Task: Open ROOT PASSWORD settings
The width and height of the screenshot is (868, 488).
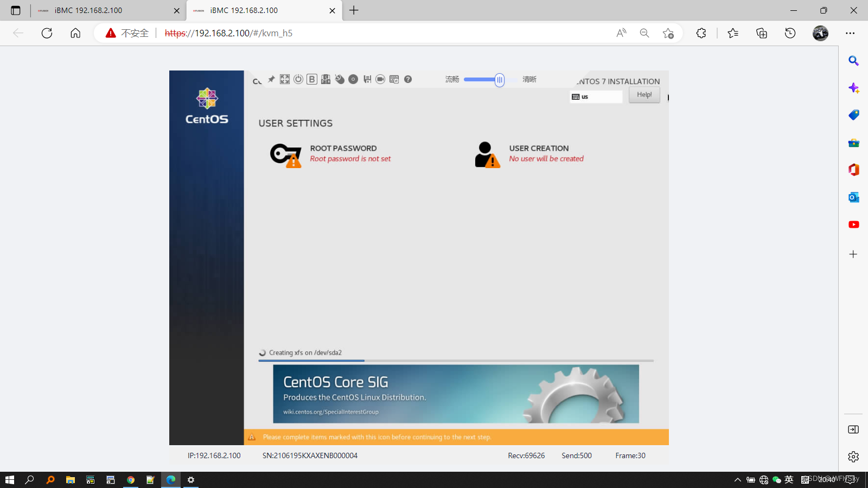Action: (x=331, y=154)
